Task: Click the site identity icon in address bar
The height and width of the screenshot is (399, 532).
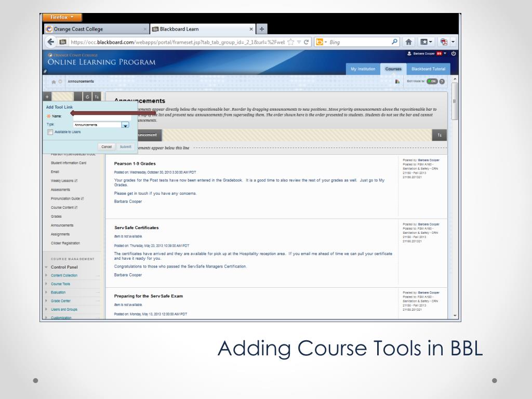Action: tap(63, 42)
